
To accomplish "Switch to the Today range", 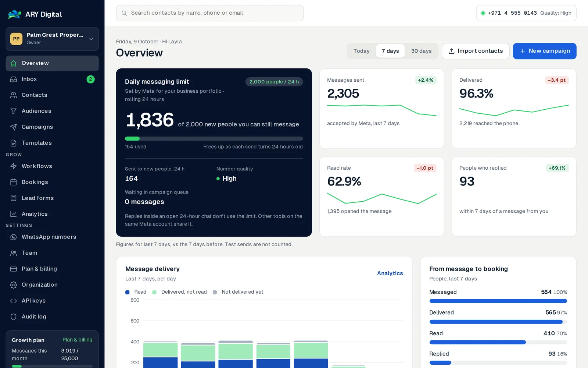I will click(x=362, y=51).
